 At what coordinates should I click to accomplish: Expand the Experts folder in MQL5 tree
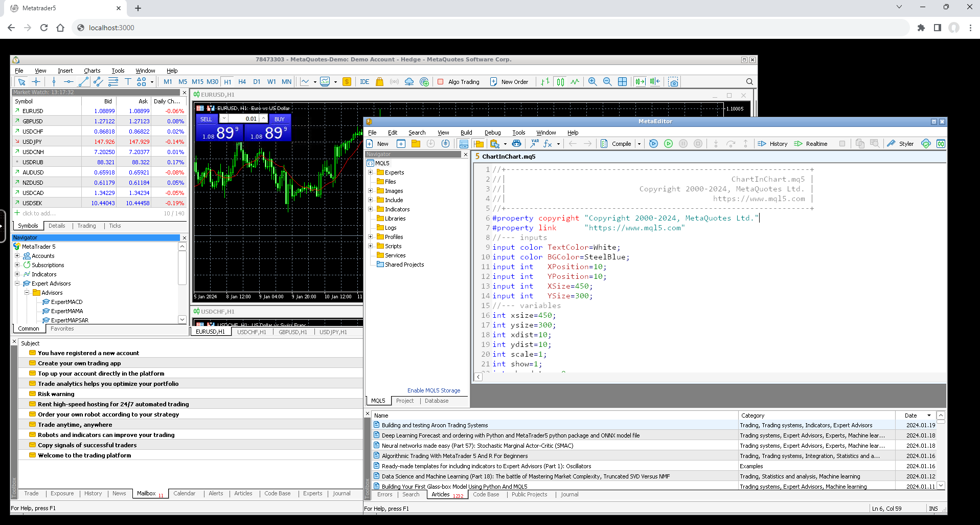click(x=371, y=172)
